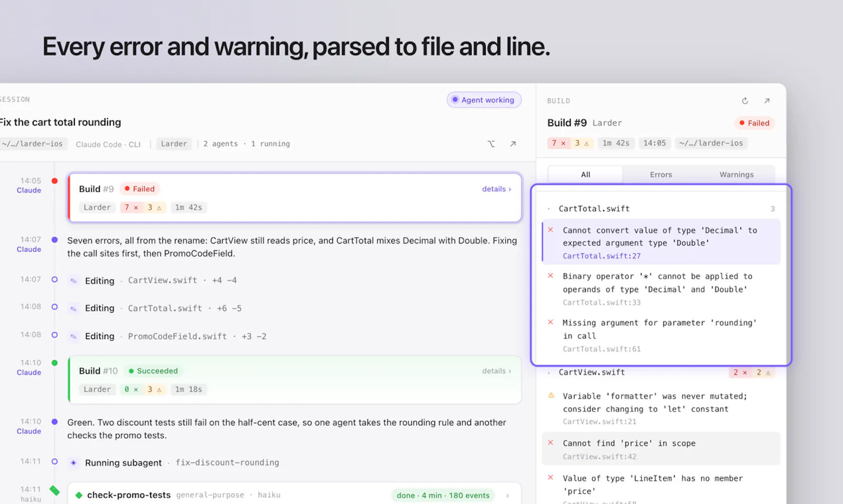Viewport: 843px width, 504px height.
Task: Open details for succeeded Build #10
Action: (x=496, y=371)
